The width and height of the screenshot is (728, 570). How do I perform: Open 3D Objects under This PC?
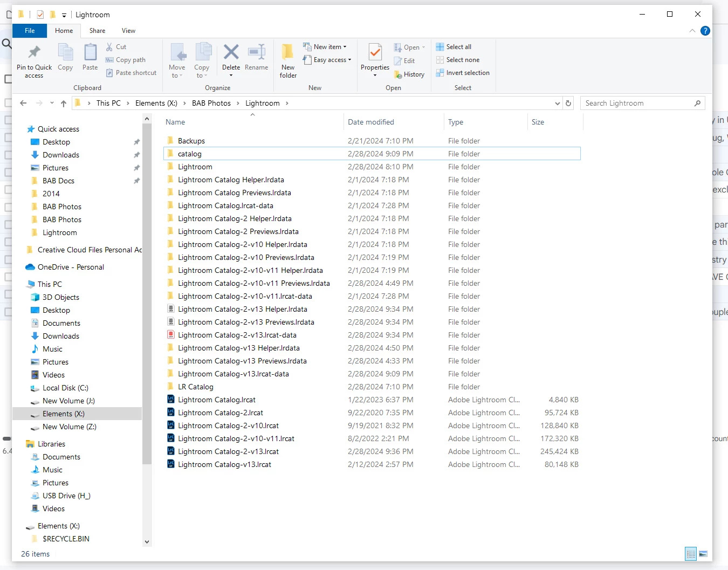point(60,297)
